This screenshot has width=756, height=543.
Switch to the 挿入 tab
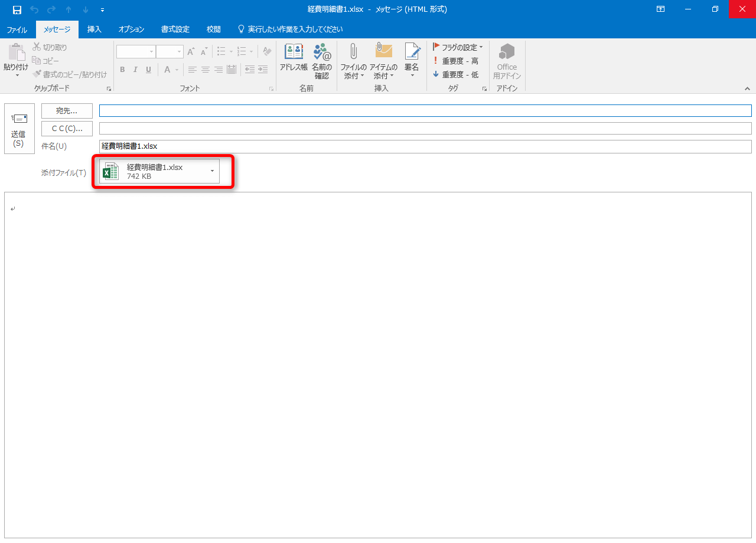click(x=94, y=29)
